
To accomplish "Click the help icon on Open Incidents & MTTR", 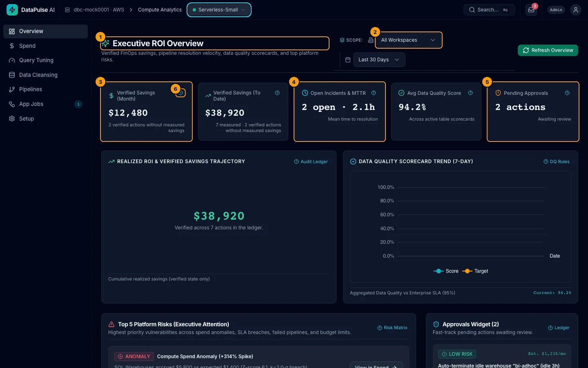I will click(374, 93).
